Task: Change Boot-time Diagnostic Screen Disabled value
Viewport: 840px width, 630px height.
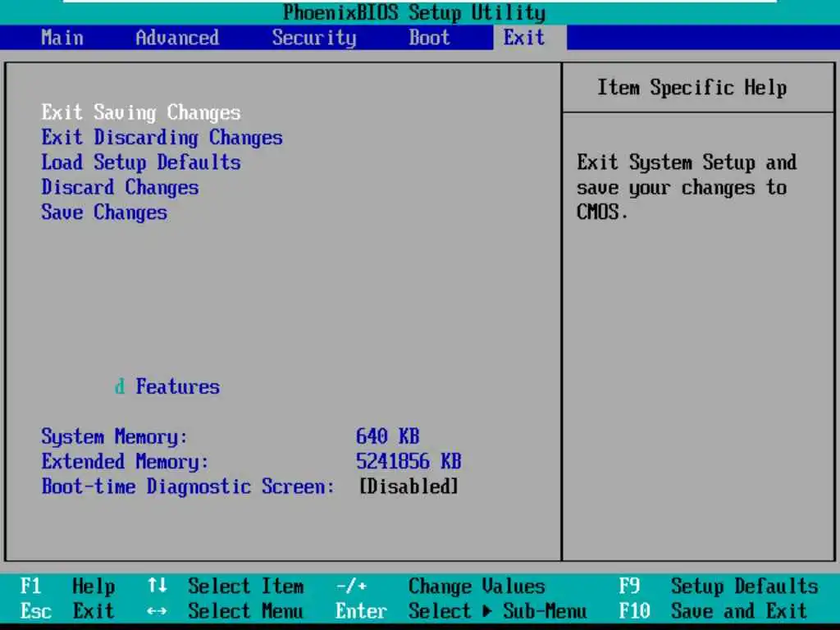Action: pos(409,486)
